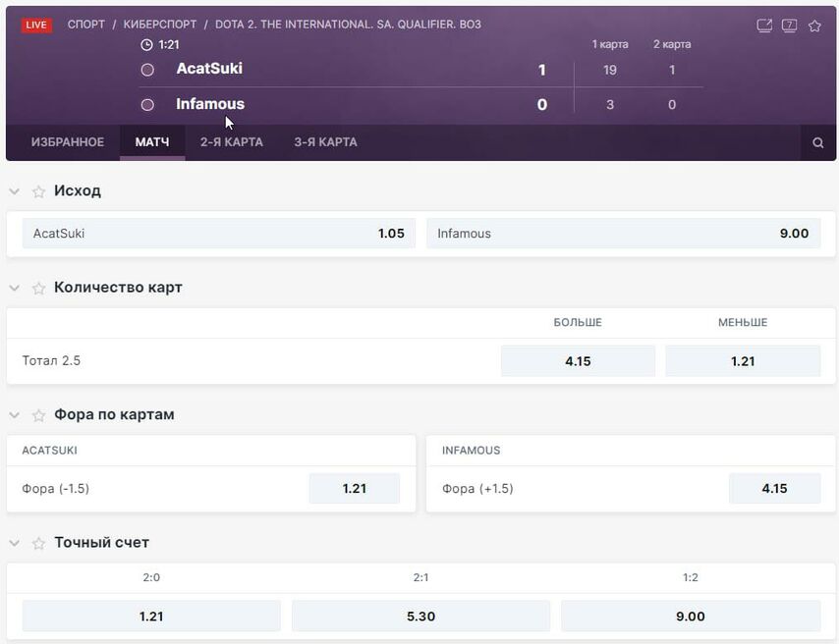The image size is (839, 644).
Task: Click the Точный счет section title
Action: pos(101,542)
